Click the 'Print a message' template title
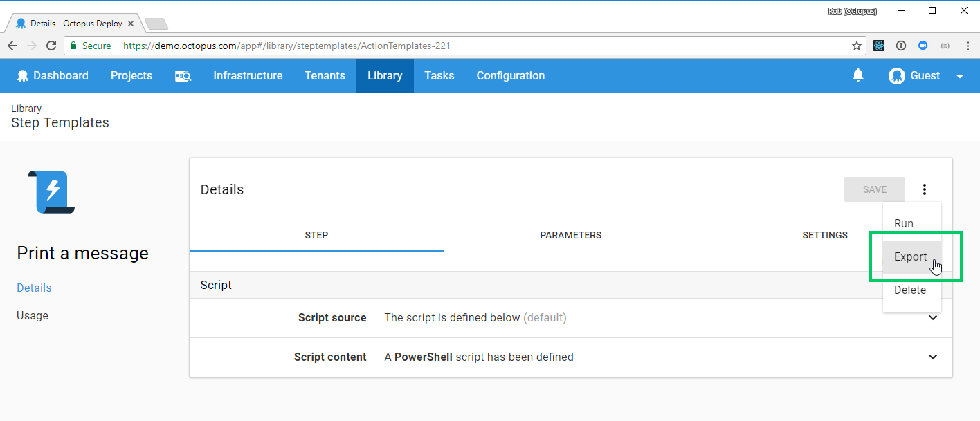The height and width of the screenshot is (421, 980). (82, 253)
